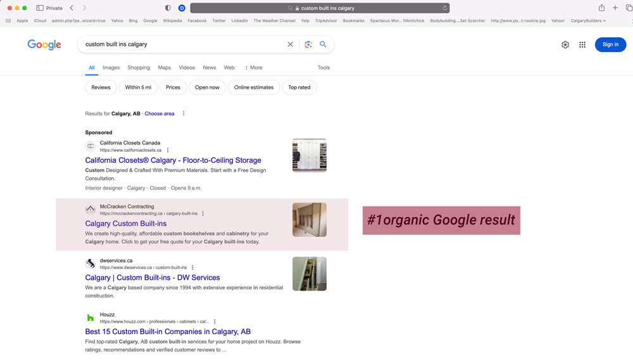Open the Safari share icon
Image resolution: width=633 pixels, height=364 pixels.
(x=601, y=8)
